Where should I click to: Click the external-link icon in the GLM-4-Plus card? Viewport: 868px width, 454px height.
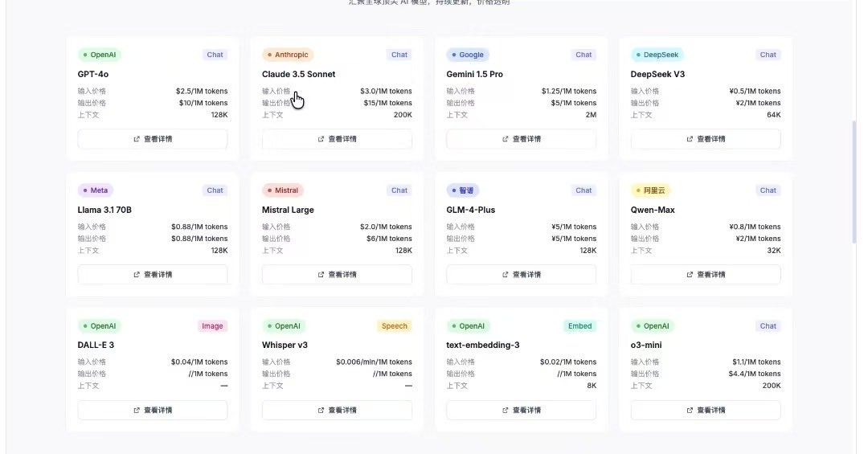tap(505, 275)
